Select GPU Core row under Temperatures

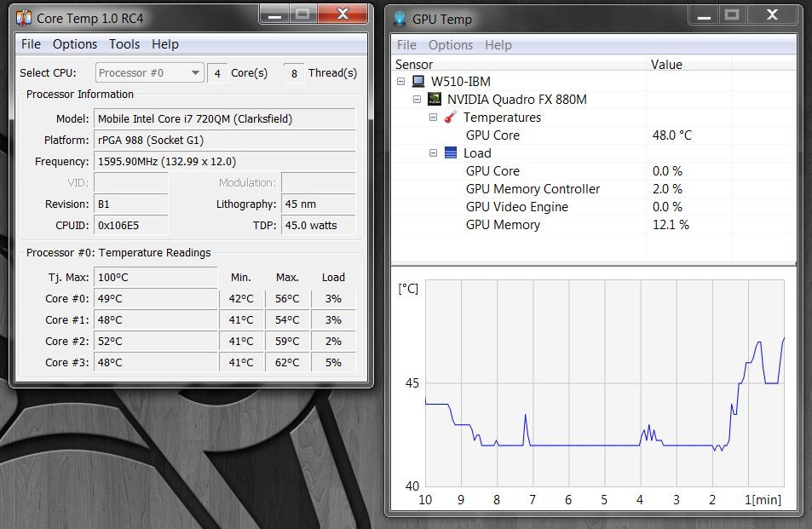click(594, 135)
